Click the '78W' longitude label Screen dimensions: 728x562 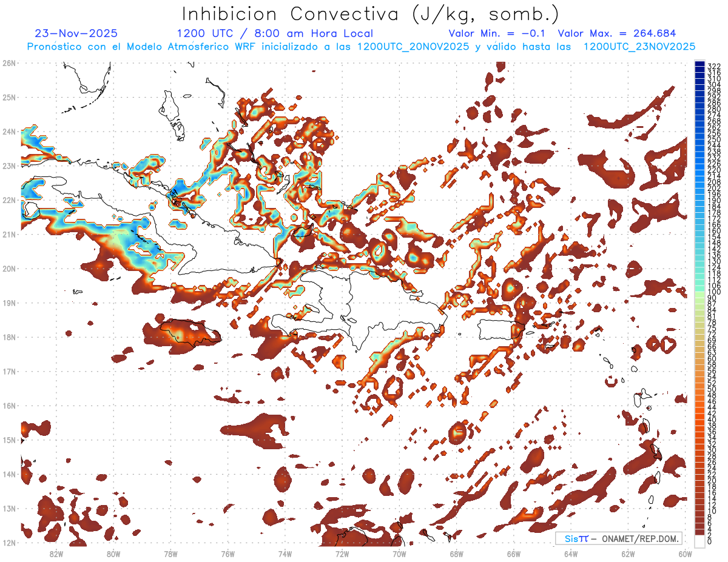[x=170, y=554]
